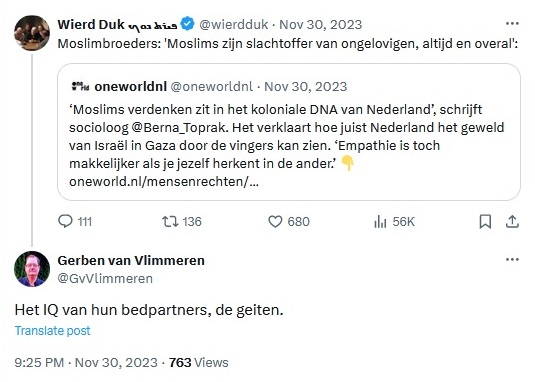The height and width of the screenshot is (382, 535).
Task: Click the oneworldnl display name
Action: [131, 87]
